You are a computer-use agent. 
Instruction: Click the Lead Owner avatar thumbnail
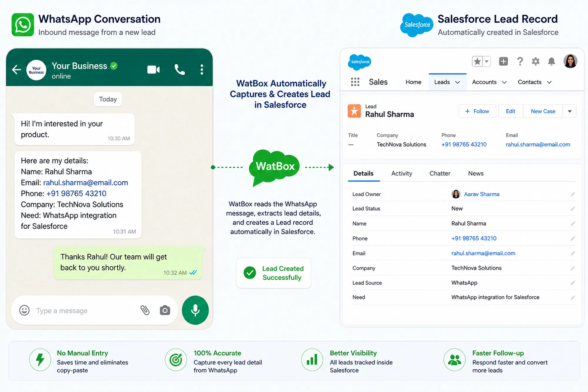pos(456,194)
